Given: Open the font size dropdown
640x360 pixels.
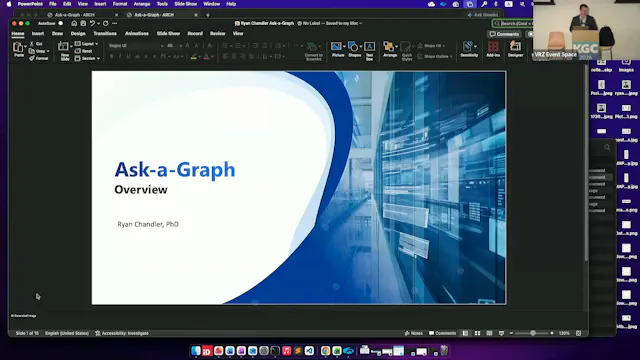Looking at the screenshot, I should (180, 46).
